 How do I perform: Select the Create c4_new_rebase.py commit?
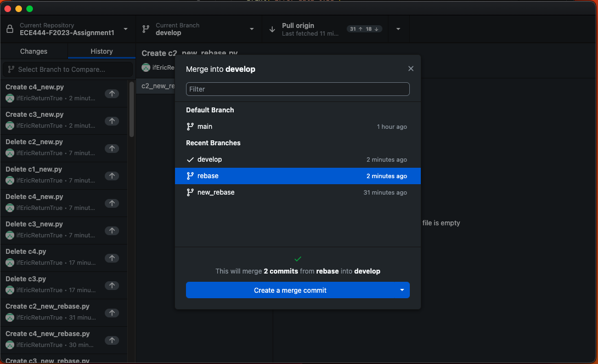[x=64, y=340]
